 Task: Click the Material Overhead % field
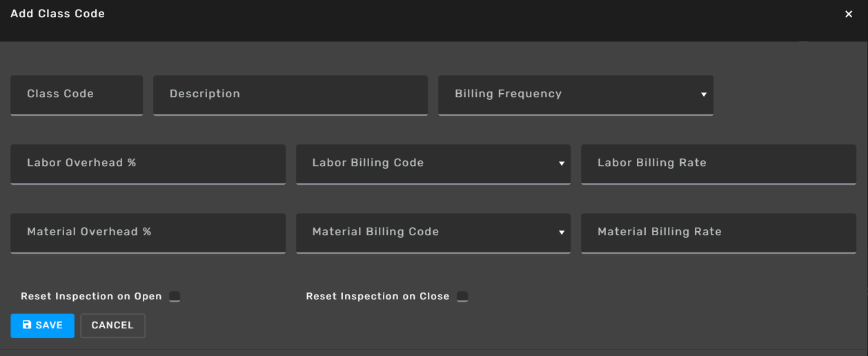click(x=148, y=233)
